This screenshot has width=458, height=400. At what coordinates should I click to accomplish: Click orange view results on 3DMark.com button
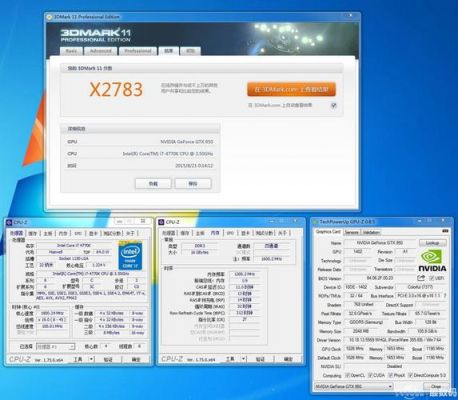(x=291, y=90)
